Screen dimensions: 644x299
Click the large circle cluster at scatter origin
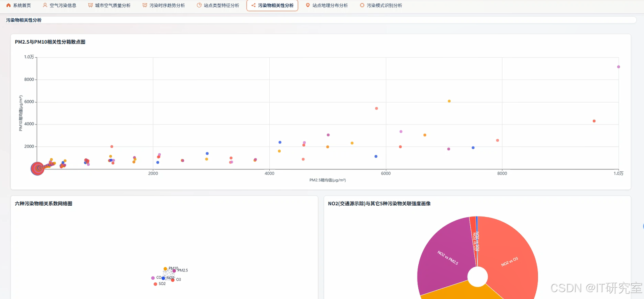[x=38, y=168]
